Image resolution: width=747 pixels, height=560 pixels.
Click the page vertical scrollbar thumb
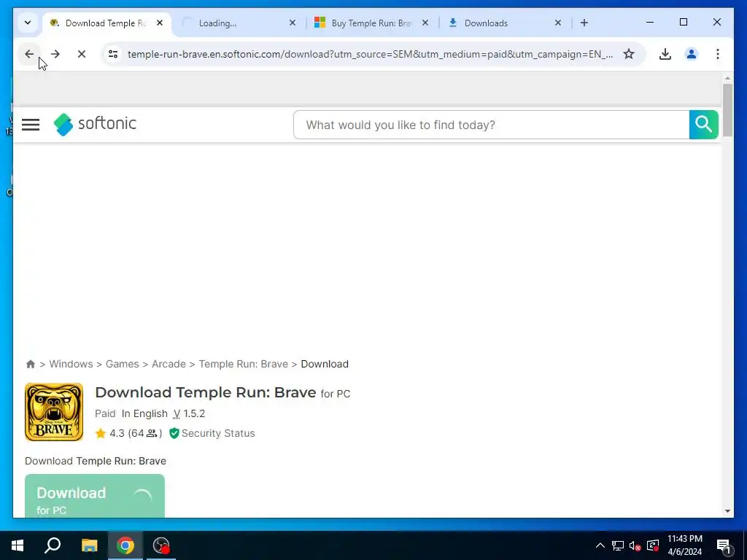(727, 111)
